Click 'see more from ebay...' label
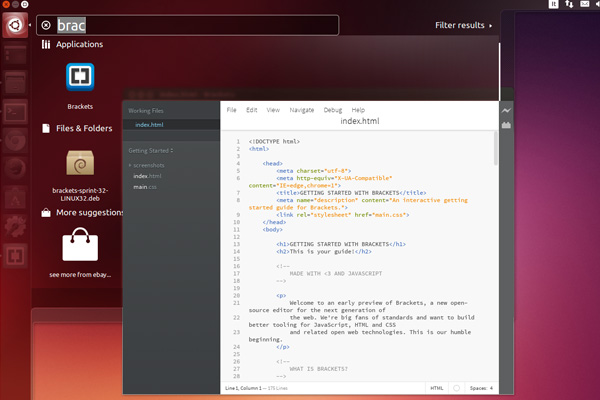 80,274
